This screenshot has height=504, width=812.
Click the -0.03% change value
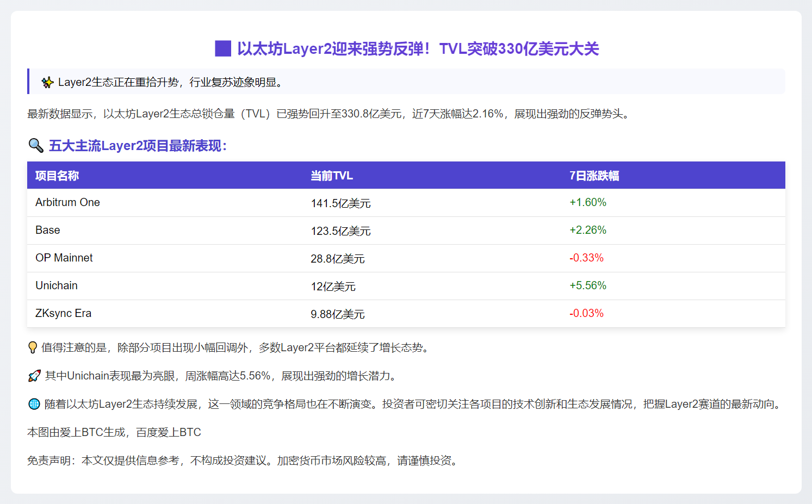point(586,313)
